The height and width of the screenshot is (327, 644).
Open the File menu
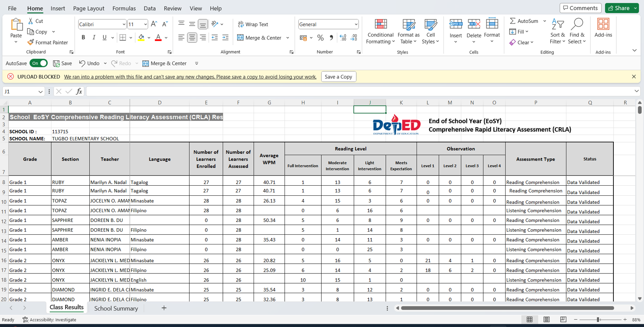pos(12,8)
